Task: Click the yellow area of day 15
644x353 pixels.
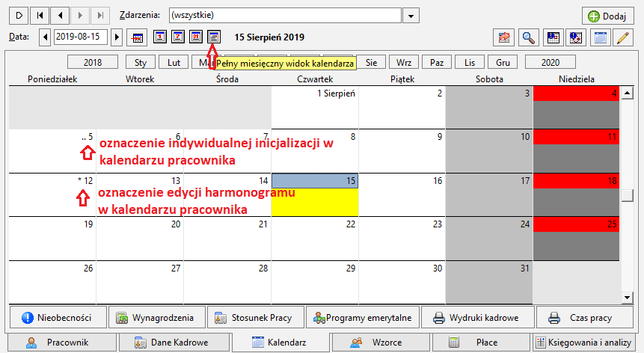Action: (x=315, y=202)
